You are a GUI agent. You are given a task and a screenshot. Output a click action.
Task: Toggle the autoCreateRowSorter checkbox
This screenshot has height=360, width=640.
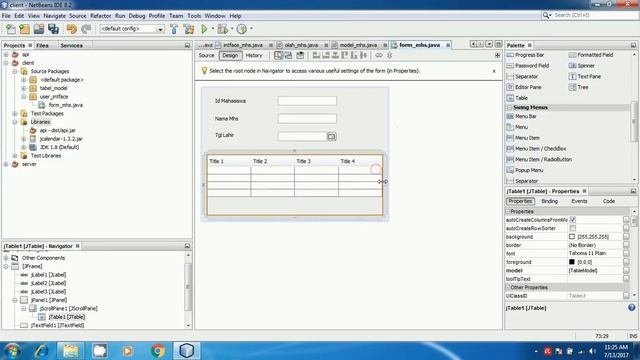click(573, 228)
